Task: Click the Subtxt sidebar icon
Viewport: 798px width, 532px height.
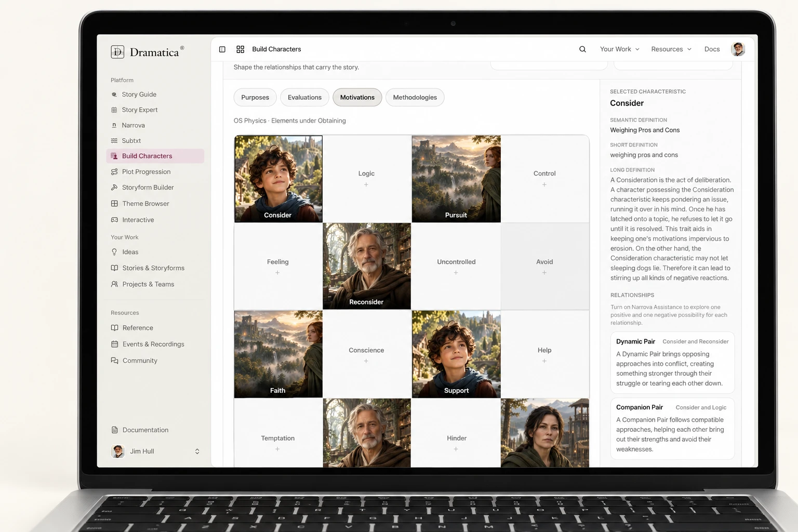Action: coord(114,141)
